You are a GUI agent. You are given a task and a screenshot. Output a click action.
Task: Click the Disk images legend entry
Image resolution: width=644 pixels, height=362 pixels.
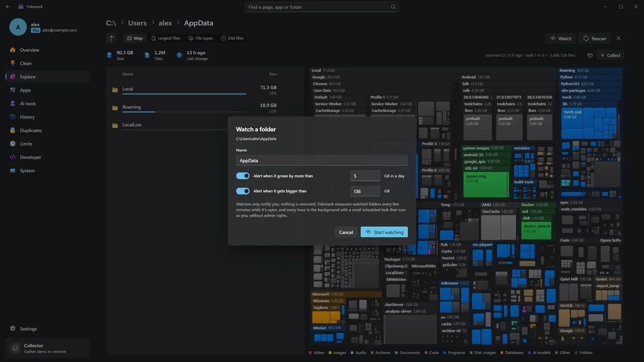[482, 352]
